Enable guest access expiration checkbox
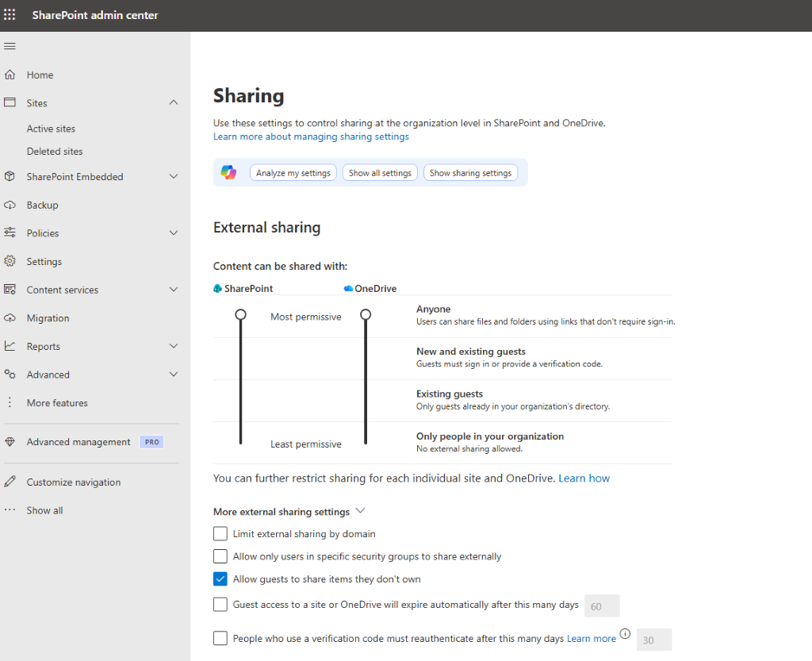The width and height of the screenshot is (812, 661). 220,605
